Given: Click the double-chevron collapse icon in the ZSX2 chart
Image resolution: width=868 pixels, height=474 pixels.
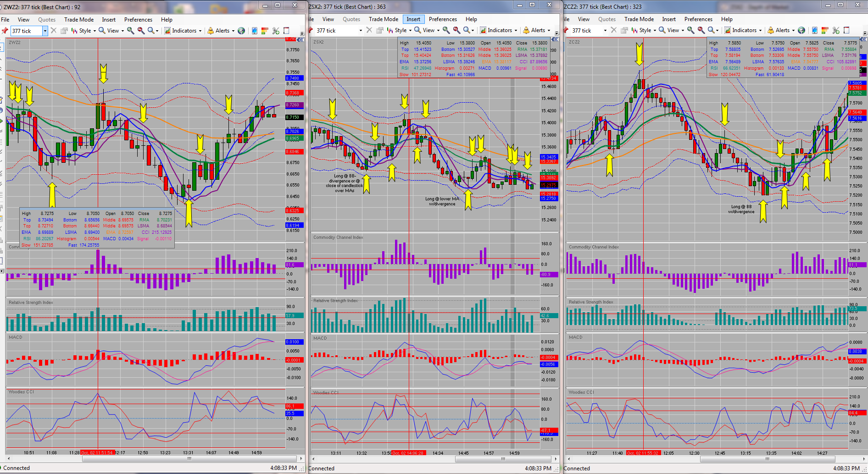Looking at the screenshot, I should click(x=555, y=40).
